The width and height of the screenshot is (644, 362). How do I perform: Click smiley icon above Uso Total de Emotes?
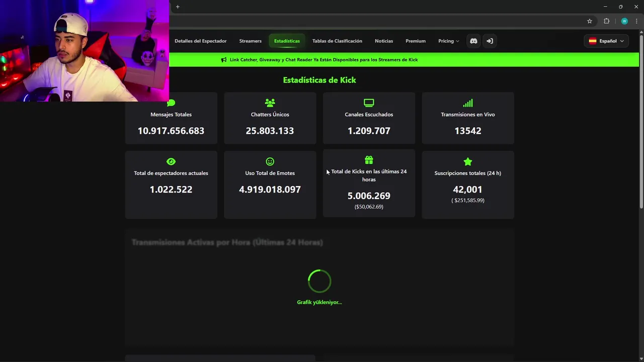(270, 161)
